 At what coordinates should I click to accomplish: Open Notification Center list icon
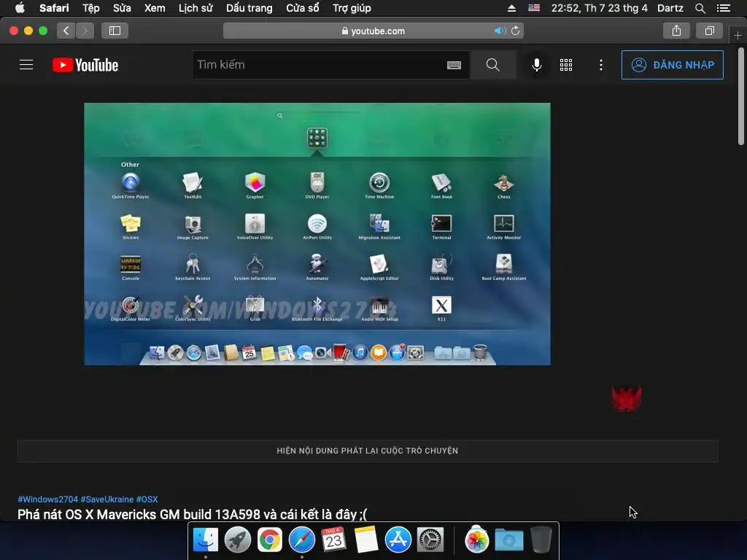coord(724,8)
